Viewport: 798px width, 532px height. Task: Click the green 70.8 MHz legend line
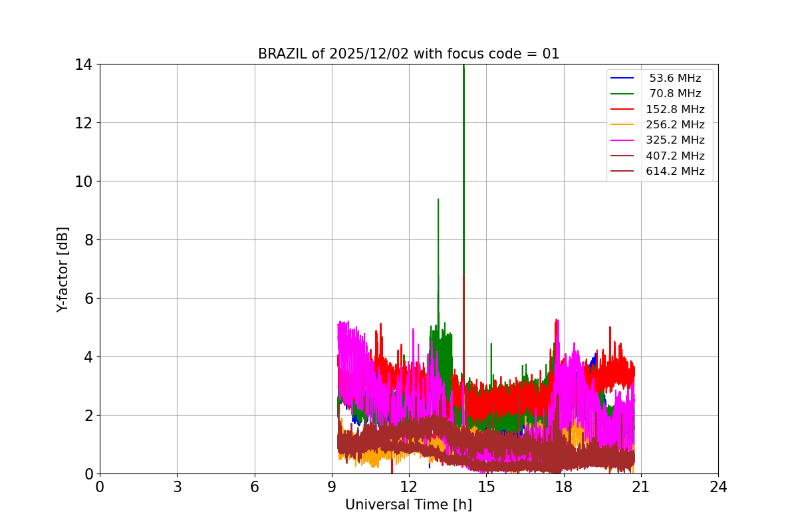pyautogui.click(x=623, y=94)
